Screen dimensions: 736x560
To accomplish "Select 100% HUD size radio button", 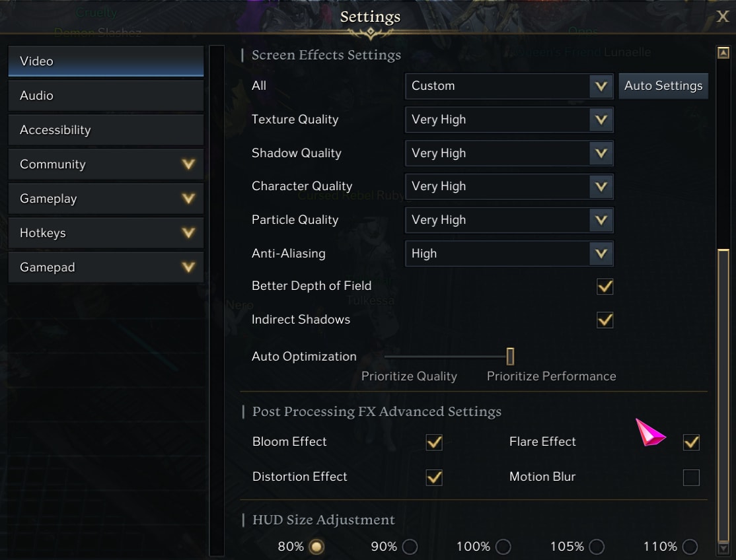I will click(x=503, y=547).
